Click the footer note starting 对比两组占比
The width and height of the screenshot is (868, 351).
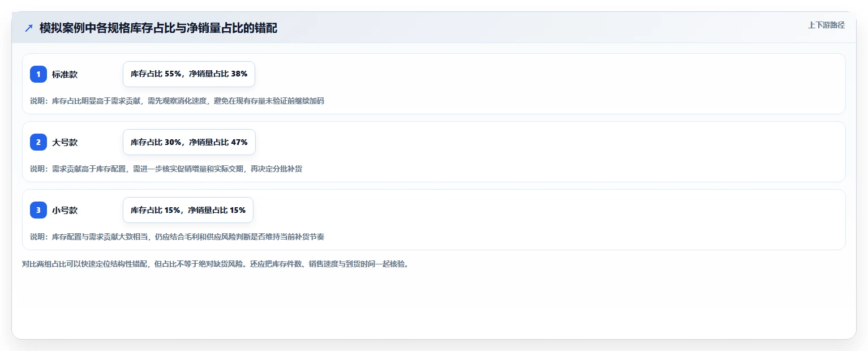click(x=215, y=264)
